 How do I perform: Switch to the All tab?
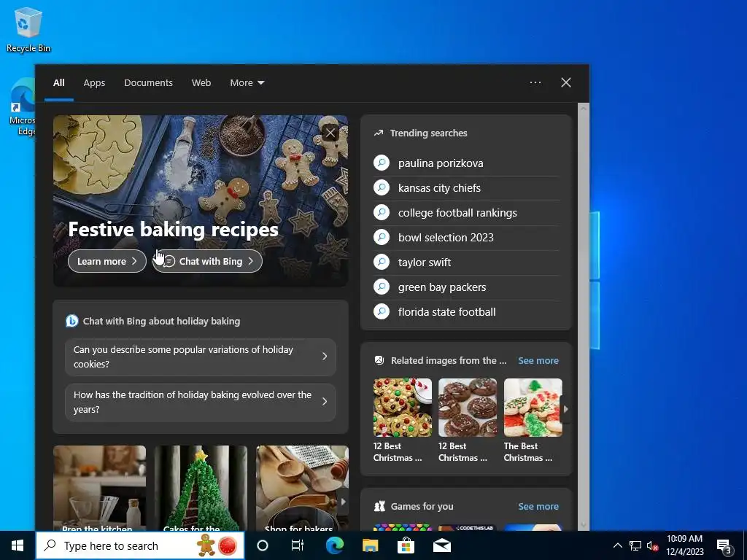pyautogui.click(x=58, y=83)
